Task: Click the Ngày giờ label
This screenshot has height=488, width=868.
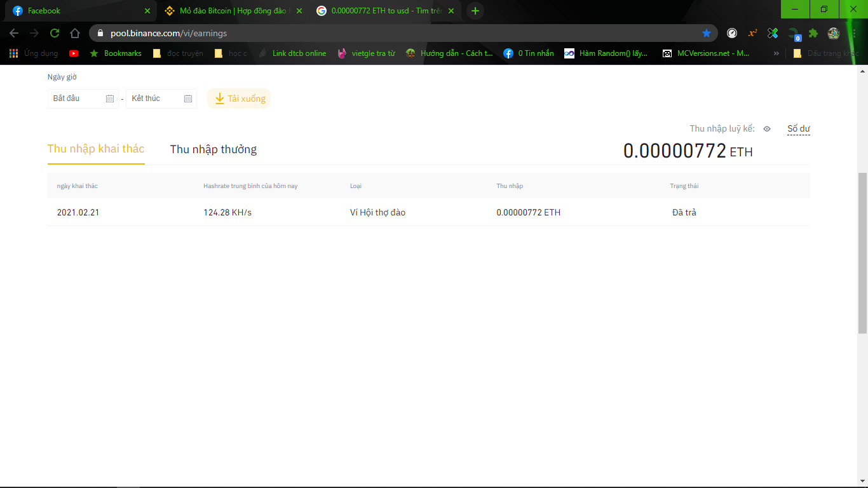Action: coord(62,77)
